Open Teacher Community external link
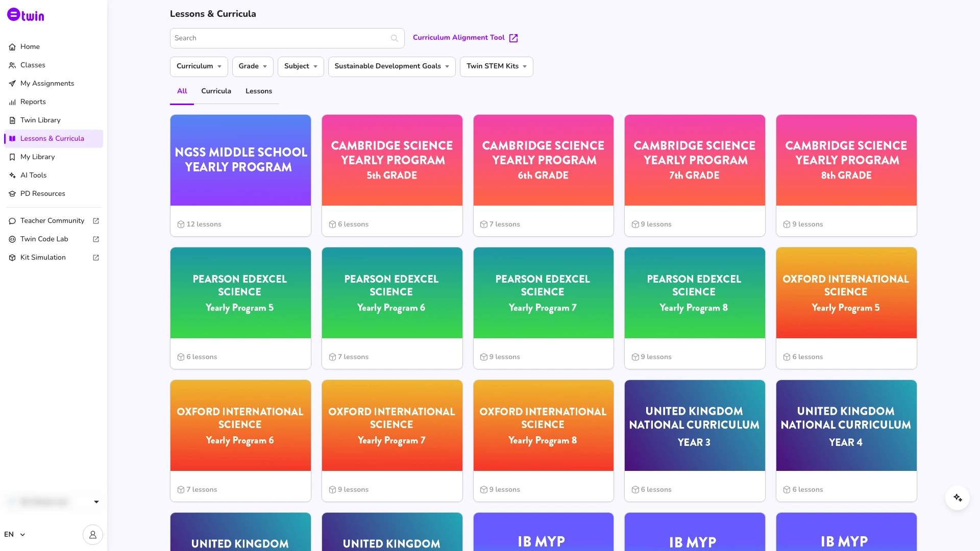 pos(53,220)
